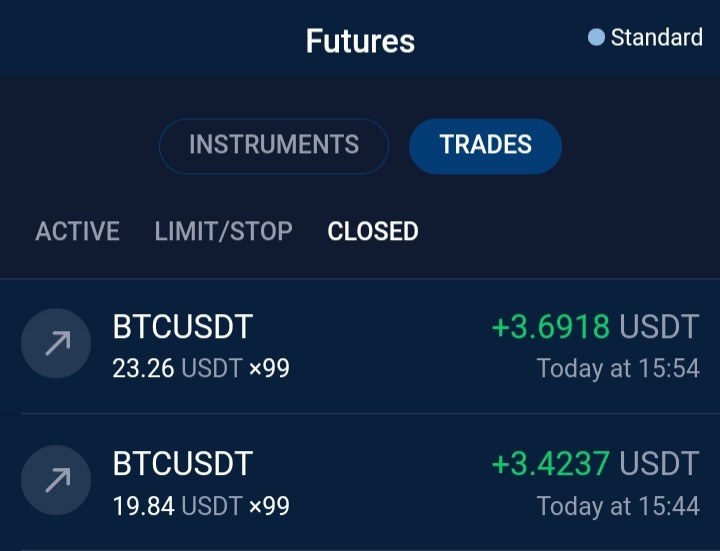Open the LIMIT/STOP orders tab
The width and height of the screenshot is (720, 551).
click(224, 231)
